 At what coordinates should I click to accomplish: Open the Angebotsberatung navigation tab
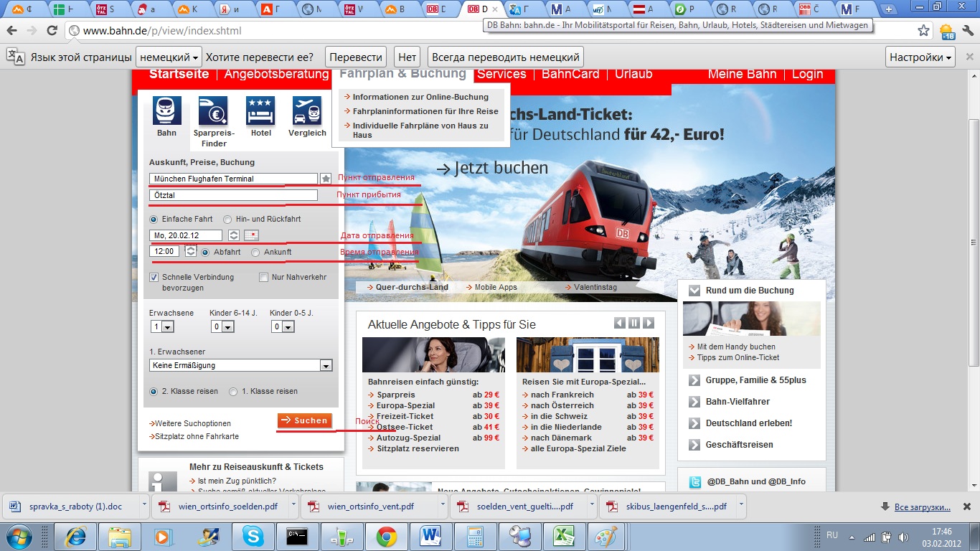click(x=276, y=74)
